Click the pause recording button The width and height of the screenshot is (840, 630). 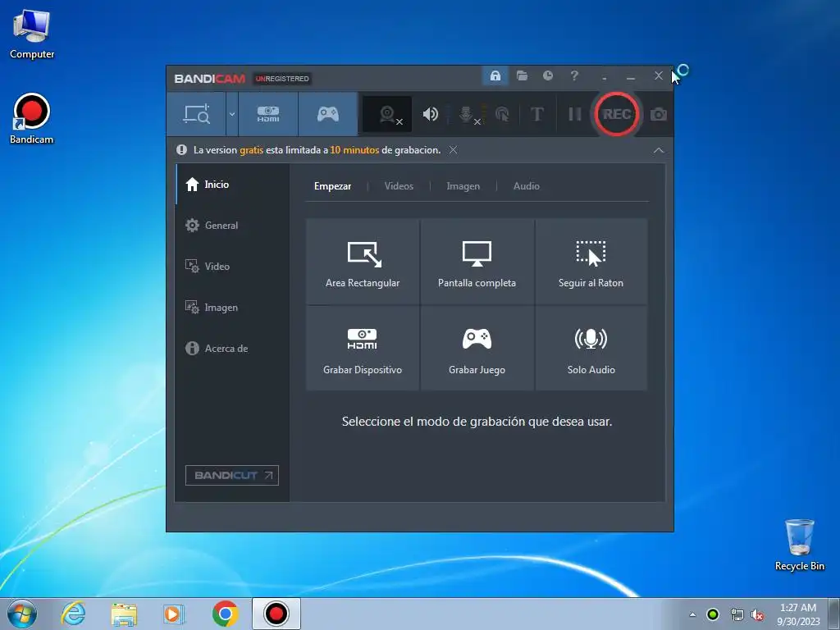(x=574, y=114)
